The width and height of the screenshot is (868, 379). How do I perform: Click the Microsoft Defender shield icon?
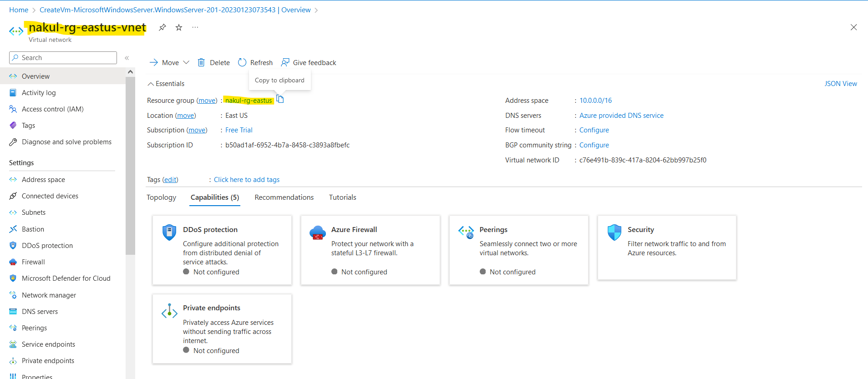(13, 278)
